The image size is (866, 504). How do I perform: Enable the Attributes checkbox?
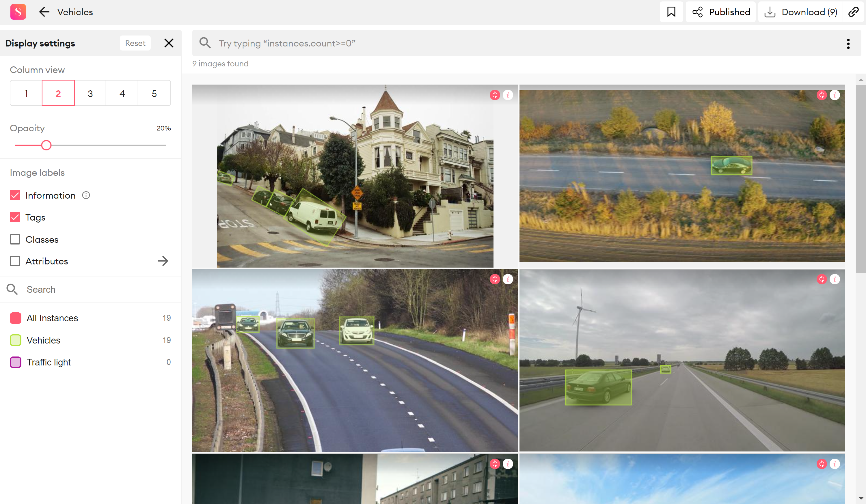click(15, 261)
